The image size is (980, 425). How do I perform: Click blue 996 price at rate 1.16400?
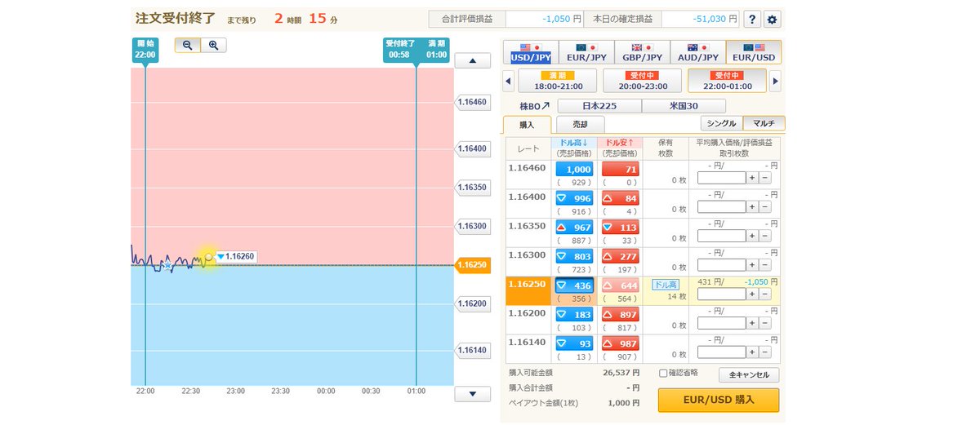point(574,198)
